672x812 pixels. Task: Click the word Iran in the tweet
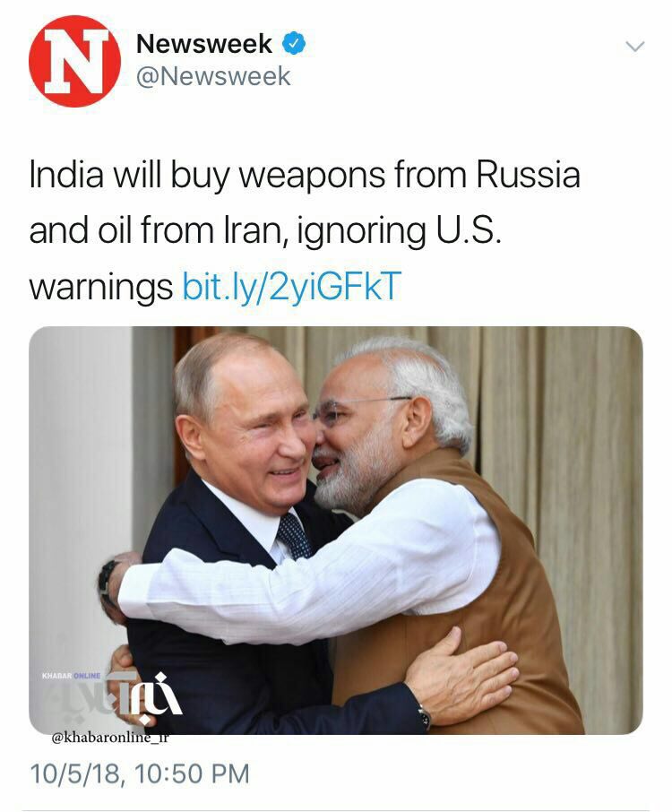[x=254, y=230]
